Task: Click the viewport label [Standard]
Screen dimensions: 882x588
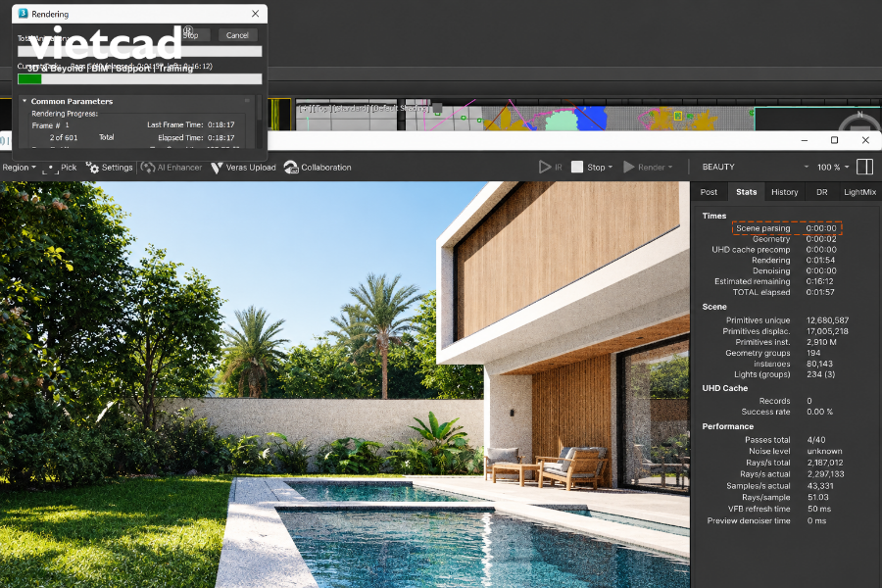Action: click(352, 108)
